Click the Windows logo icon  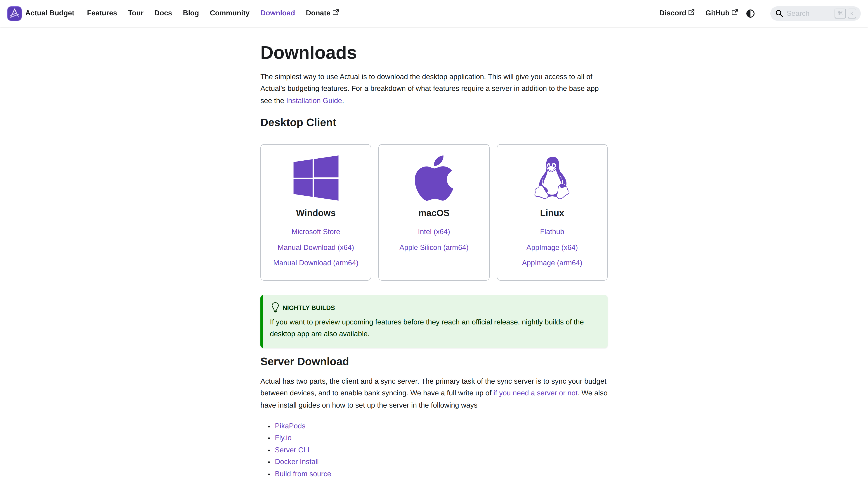(x=316, y=178)
